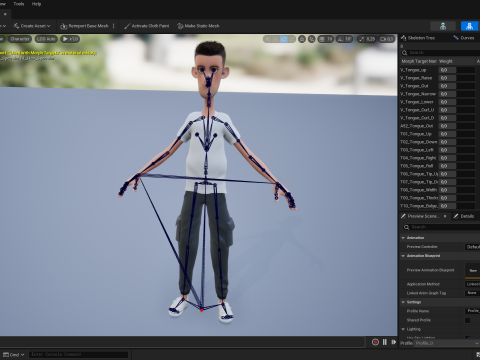Open the camera speed setting
Viewport: 480px width, 360px height.
pyautogui.click(x=386, y=39)
